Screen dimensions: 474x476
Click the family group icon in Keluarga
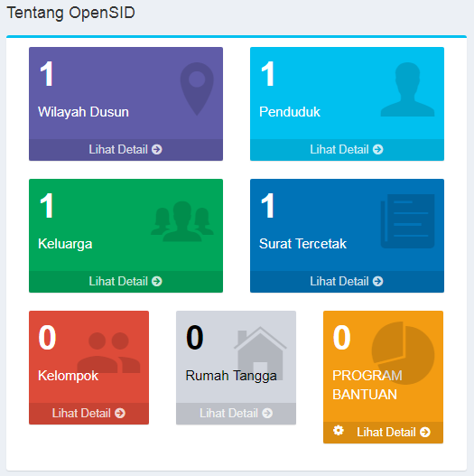pos(182,221)
